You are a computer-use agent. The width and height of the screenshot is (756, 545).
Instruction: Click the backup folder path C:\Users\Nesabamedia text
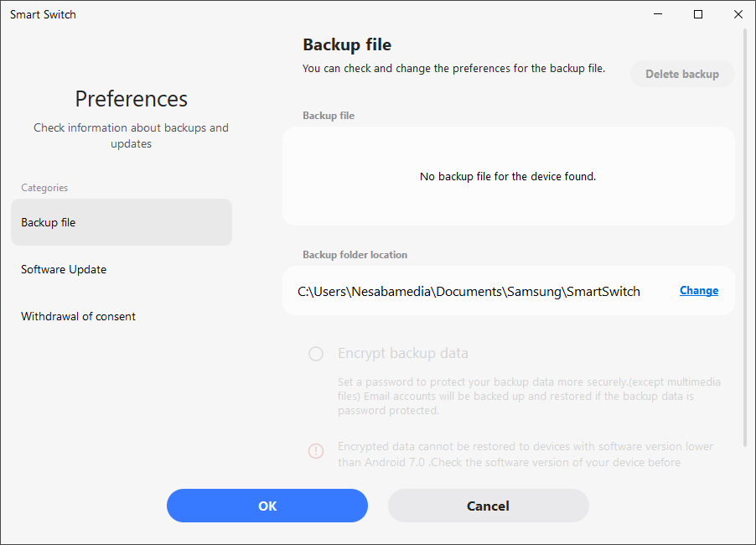[x=469, y=291]
